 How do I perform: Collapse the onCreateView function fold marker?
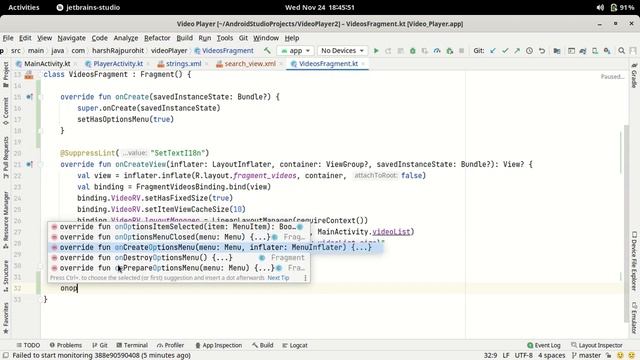40,164
